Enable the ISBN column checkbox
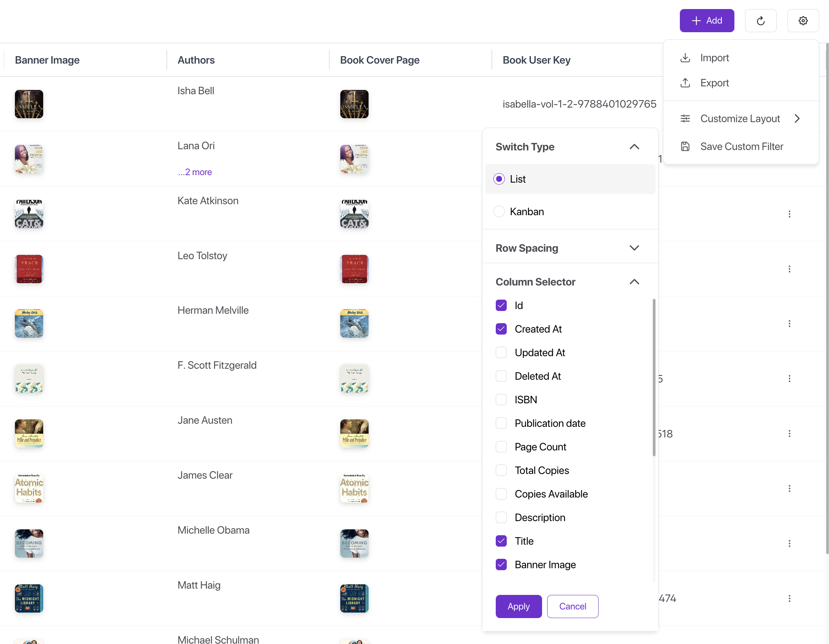 pyautogui.click(x=501, y=400)
